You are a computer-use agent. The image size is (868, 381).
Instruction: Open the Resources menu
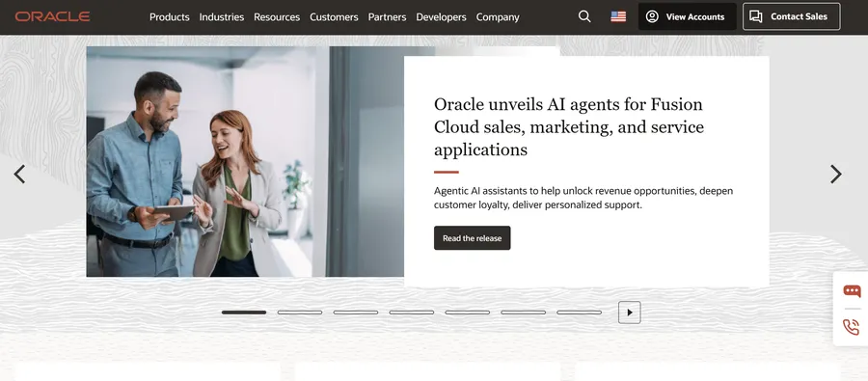[x=277, y=17]
